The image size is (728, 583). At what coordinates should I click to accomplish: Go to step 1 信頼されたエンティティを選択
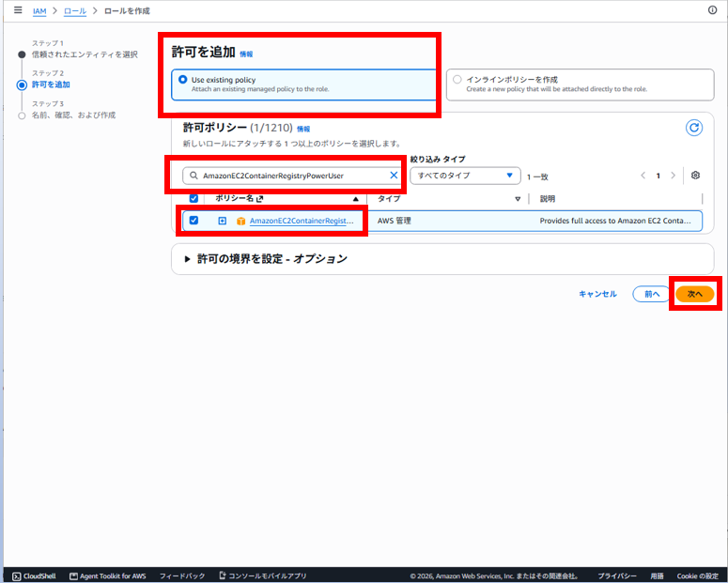click(85, 54)
